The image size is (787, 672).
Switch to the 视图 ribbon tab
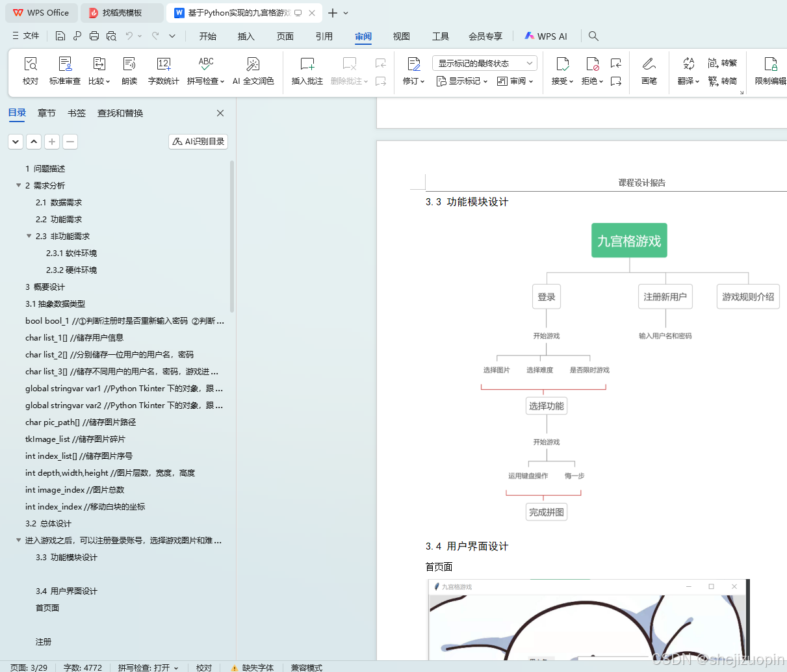pyautogui.click(x=402, y=36)
